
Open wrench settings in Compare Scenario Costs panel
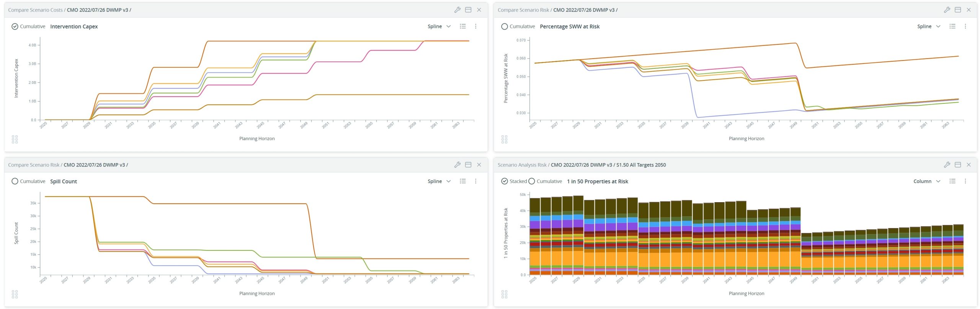click(457, 10)
